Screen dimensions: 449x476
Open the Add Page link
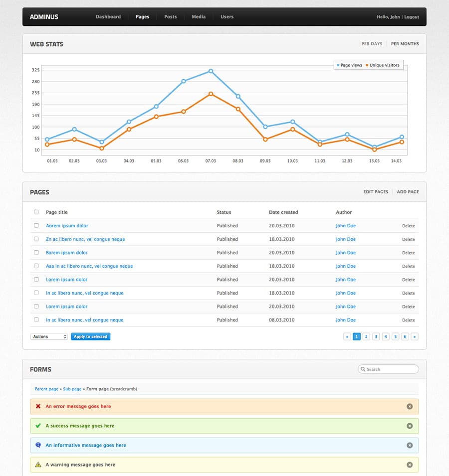[x=408, y=191]
